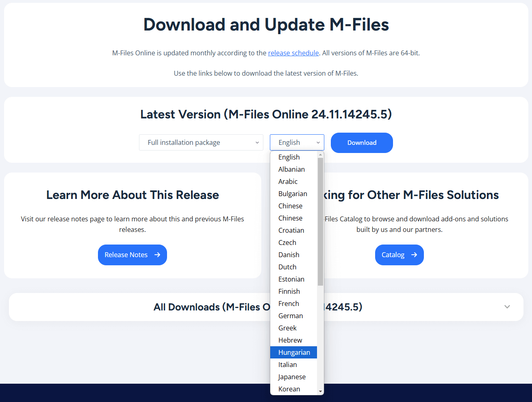Select Croatian language option
The image size is (532, 402).
coord(293,230)
